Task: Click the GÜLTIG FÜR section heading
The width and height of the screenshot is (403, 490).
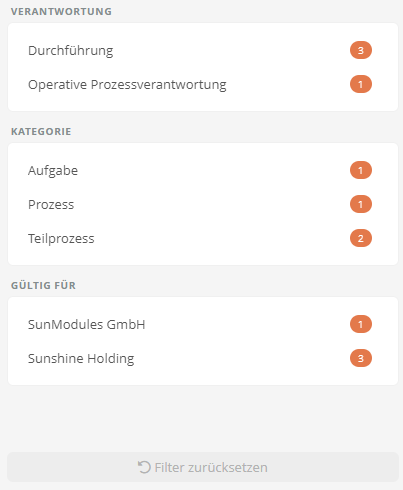Action: 43,285
